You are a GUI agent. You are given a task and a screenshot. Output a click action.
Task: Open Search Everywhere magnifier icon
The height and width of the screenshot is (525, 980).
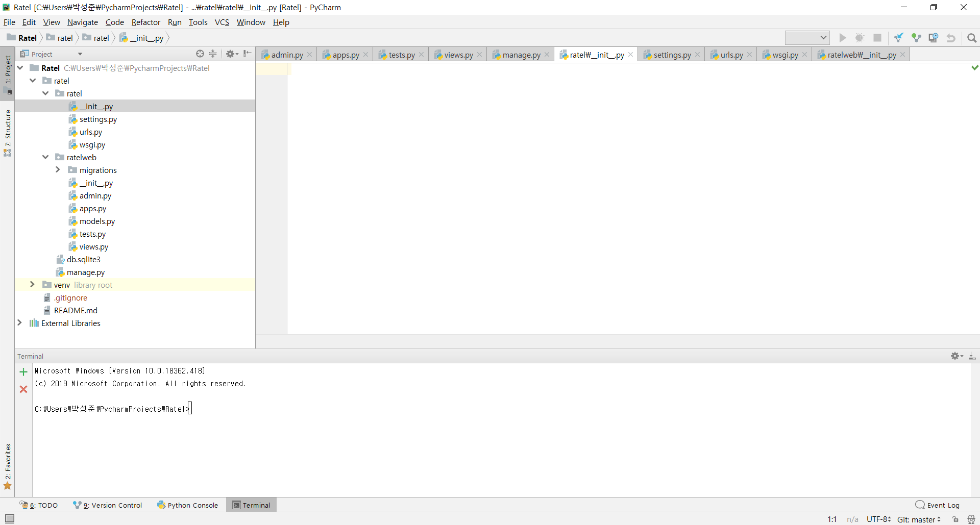point(972,38)
